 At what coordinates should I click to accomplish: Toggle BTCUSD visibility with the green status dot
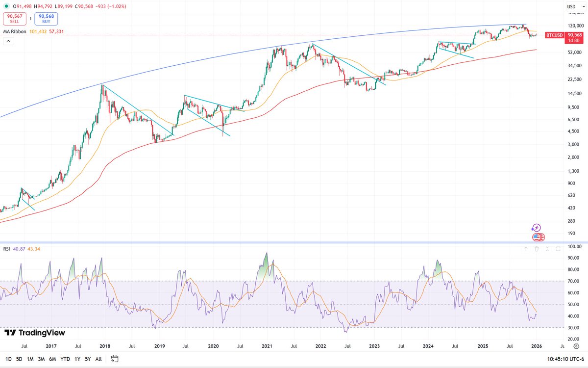tap(5, 7)
